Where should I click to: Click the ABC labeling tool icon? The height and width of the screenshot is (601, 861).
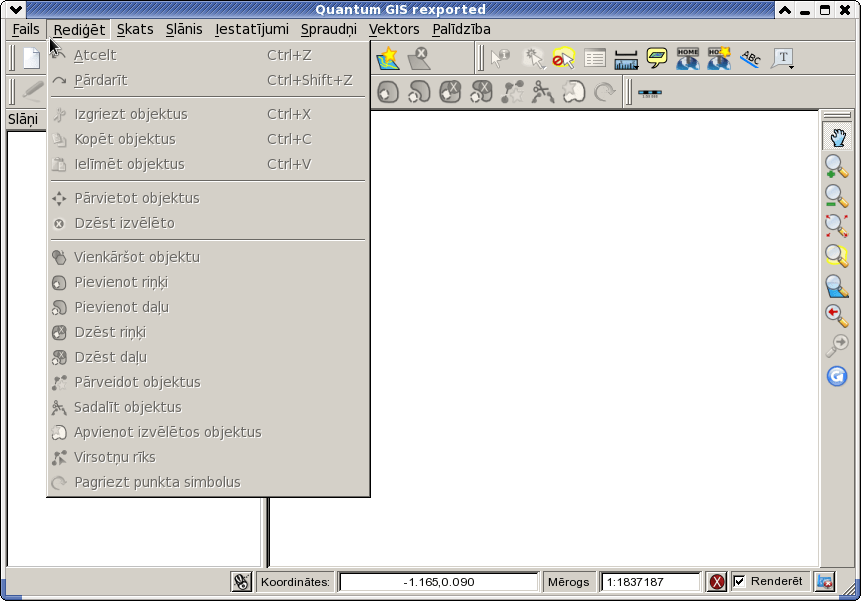(751, 58)
